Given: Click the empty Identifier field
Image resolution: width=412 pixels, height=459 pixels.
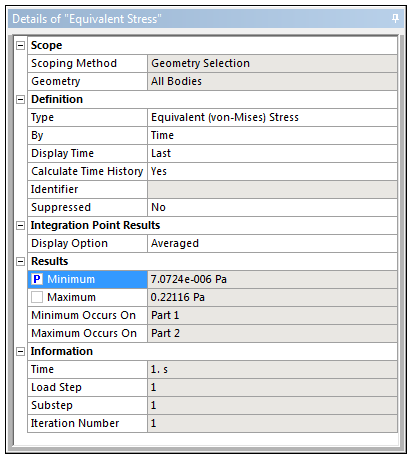Looking at the screenshot, I should [272, 189].
